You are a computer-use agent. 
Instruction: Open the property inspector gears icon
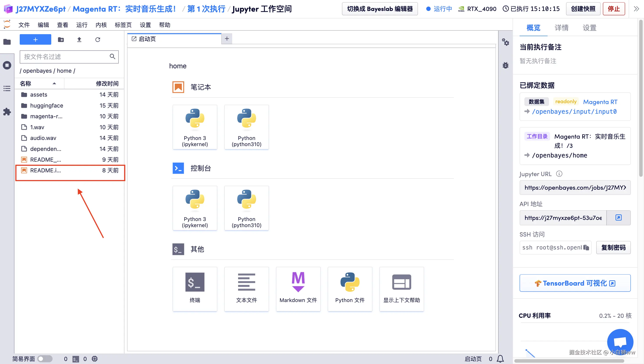(505, 42)
